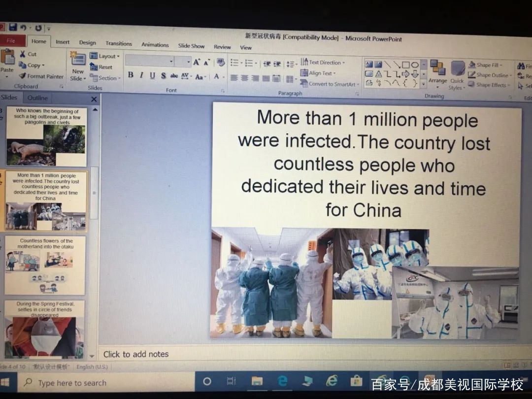Open the font color picker

point(216,76)
